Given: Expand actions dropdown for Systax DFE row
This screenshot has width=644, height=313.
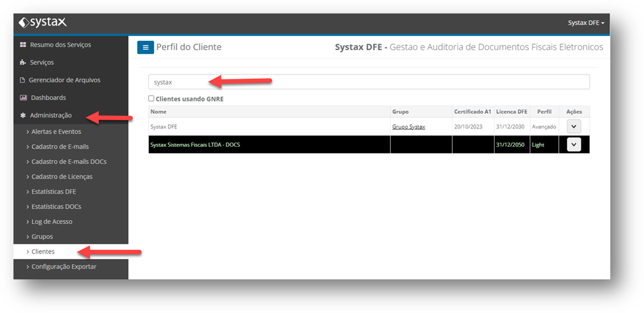Looking at the screenshot, I should [574, 127].
